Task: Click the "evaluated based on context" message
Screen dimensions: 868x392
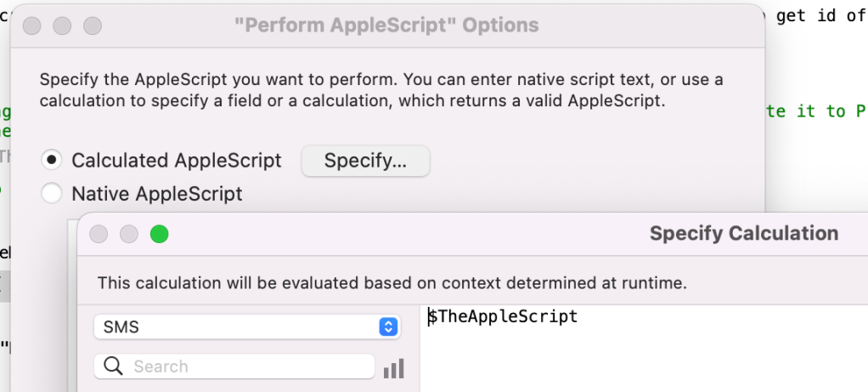Action: pos(392,282)
